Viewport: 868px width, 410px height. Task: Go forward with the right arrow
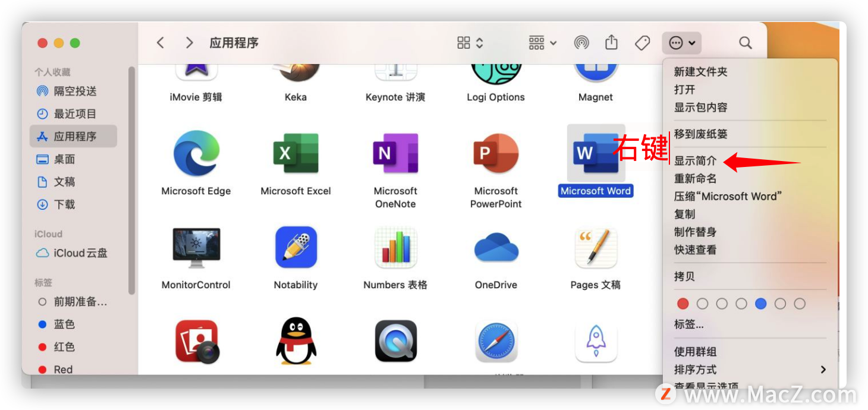point(189,43)
